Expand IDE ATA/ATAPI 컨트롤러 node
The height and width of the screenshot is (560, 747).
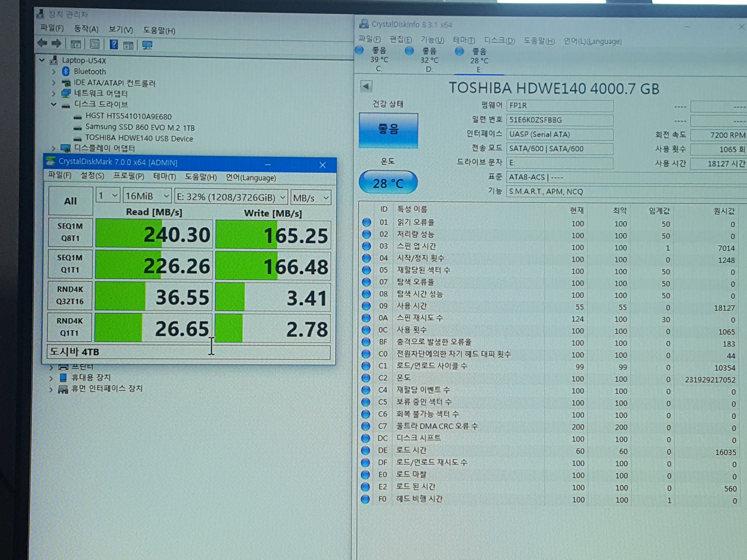[54, 82]
